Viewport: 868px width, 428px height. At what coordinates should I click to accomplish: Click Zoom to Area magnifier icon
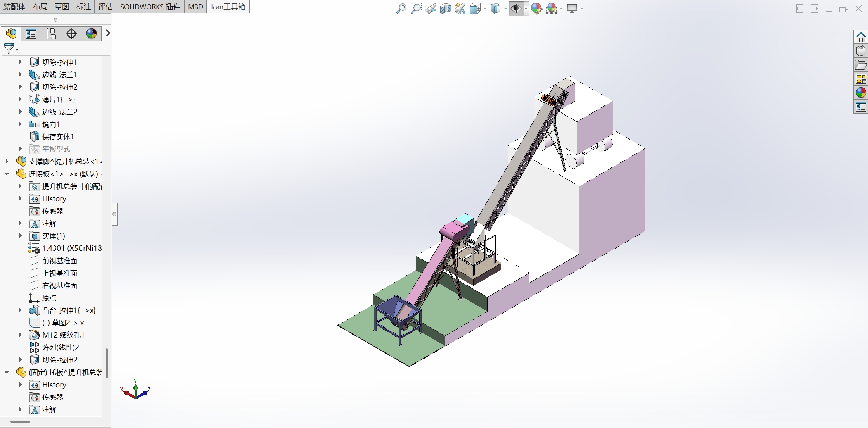tap(416, 9)
